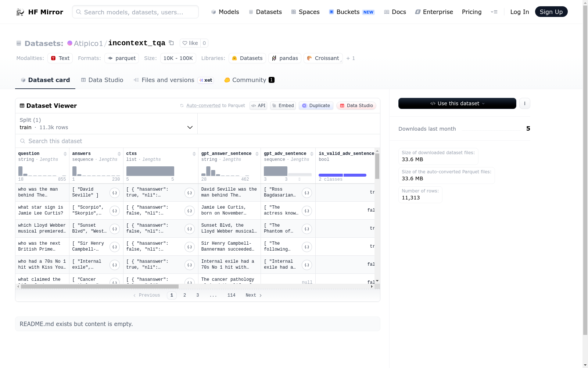
Task: Sort by the answers column arrows
Action: coord(119,154)
